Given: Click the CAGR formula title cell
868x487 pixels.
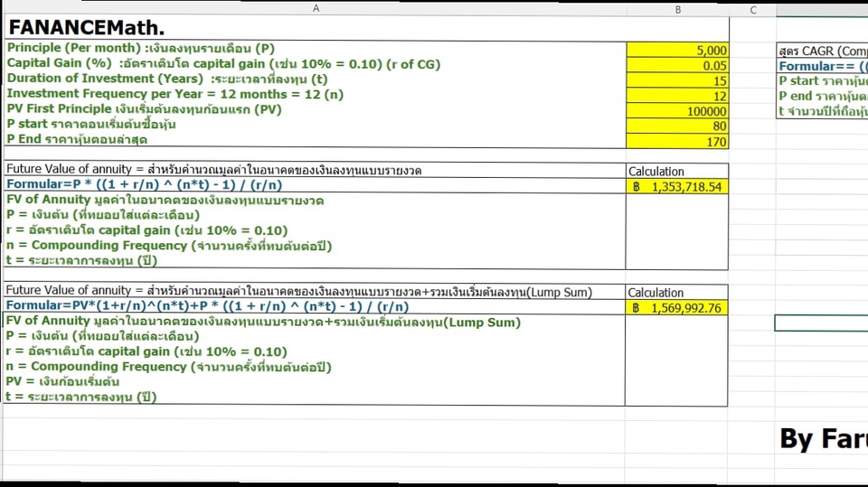Looking at the screenshot, I should point(822,52).
